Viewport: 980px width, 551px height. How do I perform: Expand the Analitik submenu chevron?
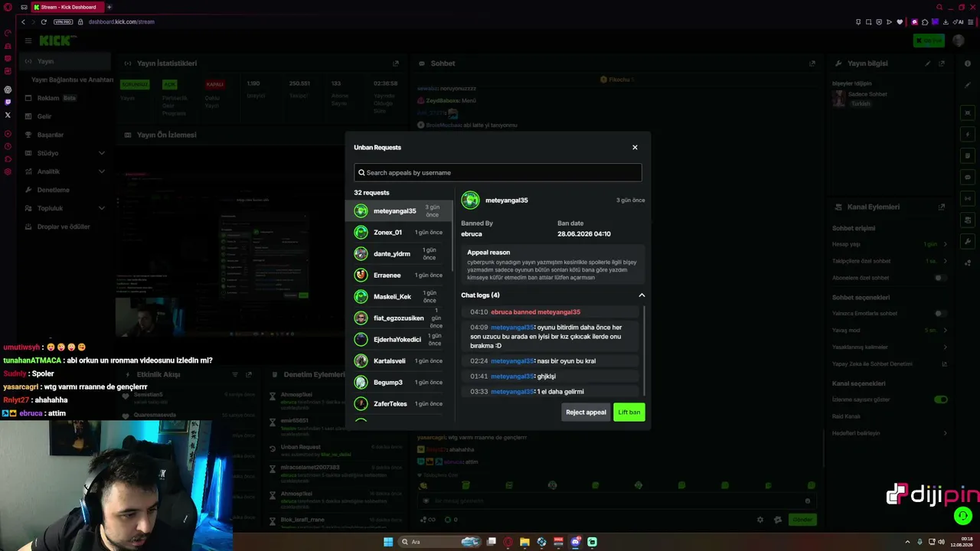point(102,171)
